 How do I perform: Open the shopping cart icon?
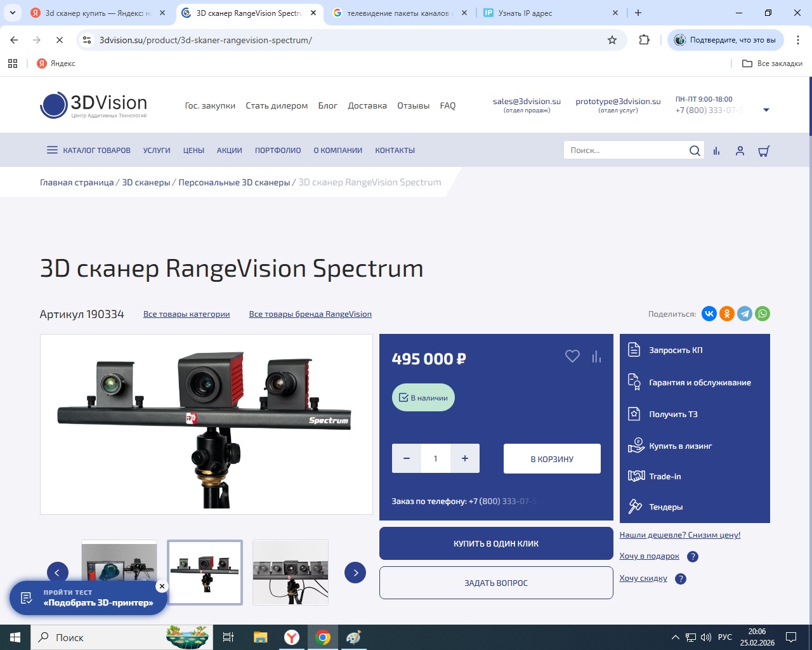click(x=764, y=151)
